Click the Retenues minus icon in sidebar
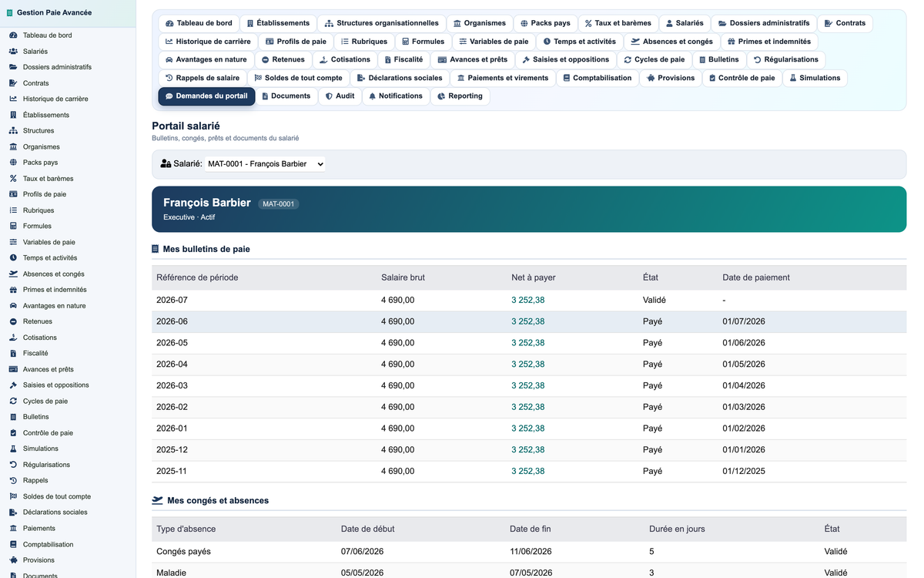 click(x=13, y=321)
